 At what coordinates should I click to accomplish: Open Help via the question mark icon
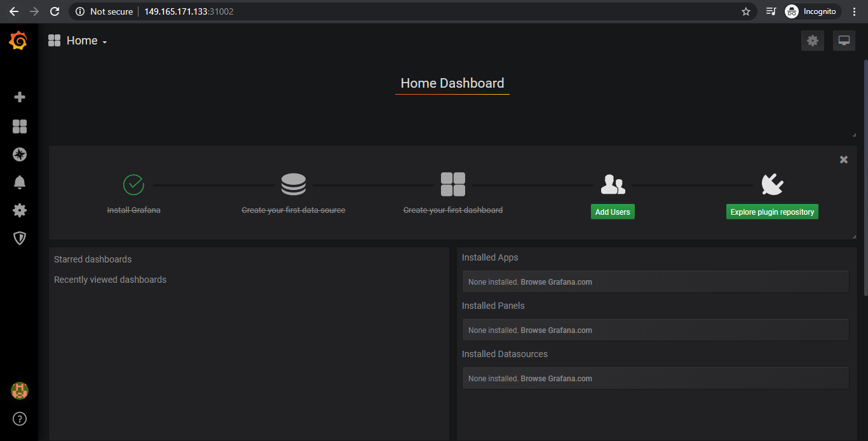[19, 419]
